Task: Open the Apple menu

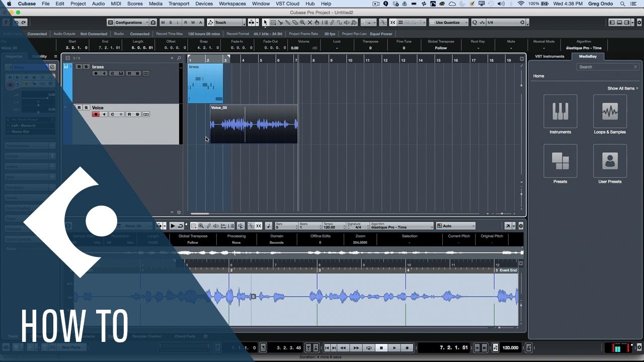Action: (x=9, y=4)
